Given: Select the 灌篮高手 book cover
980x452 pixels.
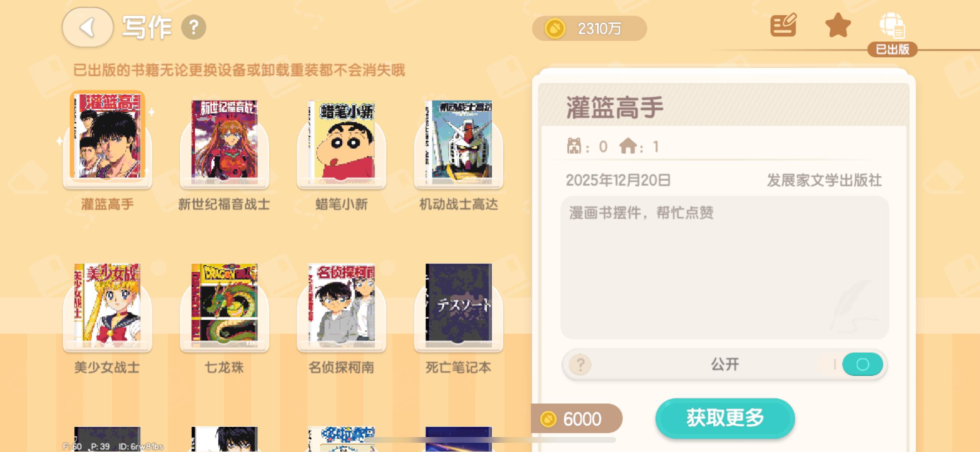Looking at the screenshot, I should tap(107, 136).
